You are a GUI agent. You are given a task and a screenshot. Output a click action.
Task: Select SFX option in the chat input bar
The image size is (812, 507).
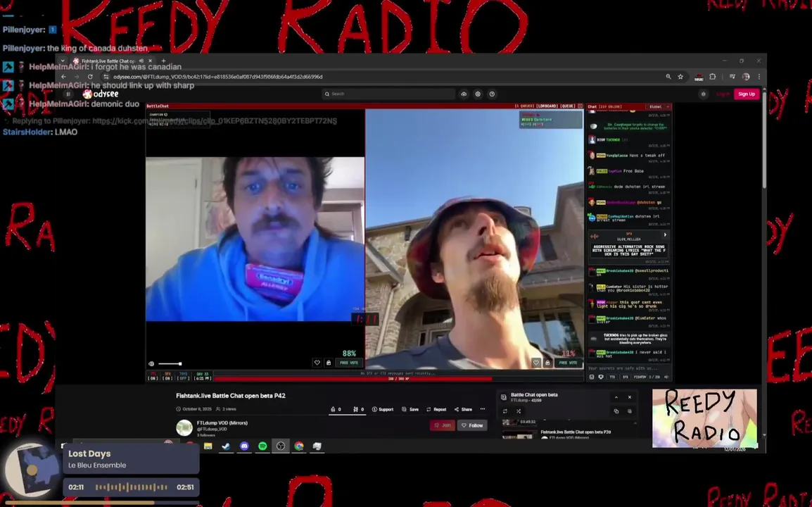pos(625,377)
